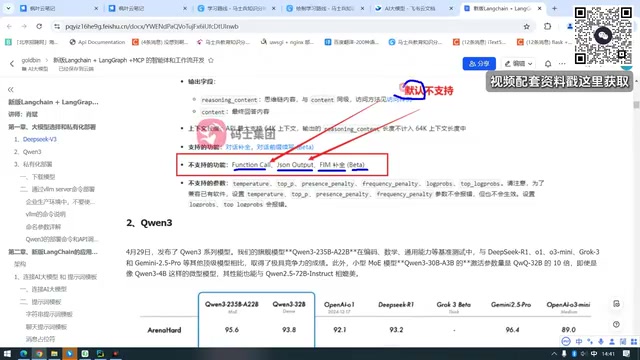
Task: Select '架构' in the outline
Action: pos(20,264)
